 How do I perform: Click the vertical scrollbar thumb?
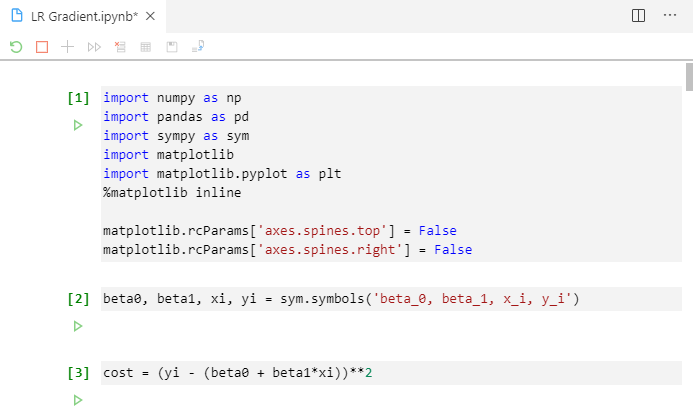(688, 76)
